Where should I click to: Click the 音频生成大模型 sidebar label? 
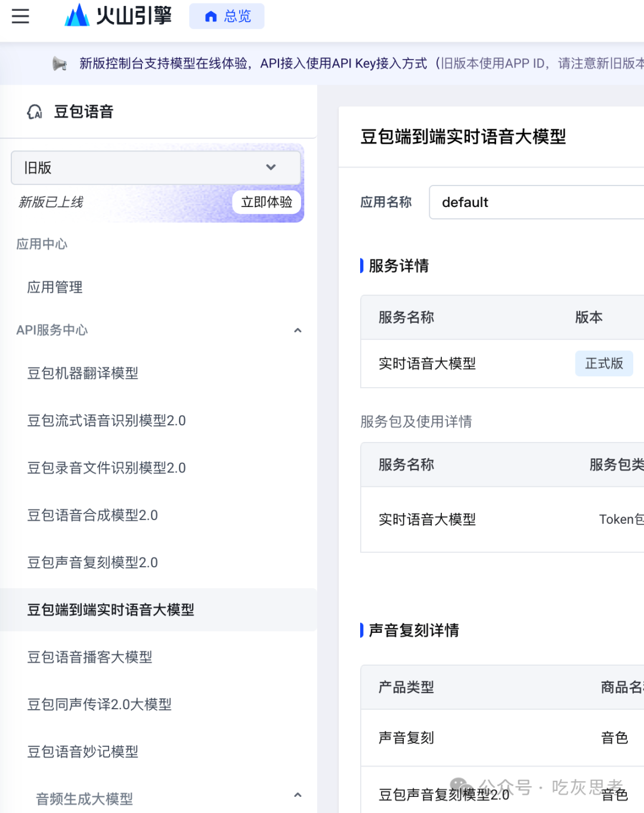(84, 799)
